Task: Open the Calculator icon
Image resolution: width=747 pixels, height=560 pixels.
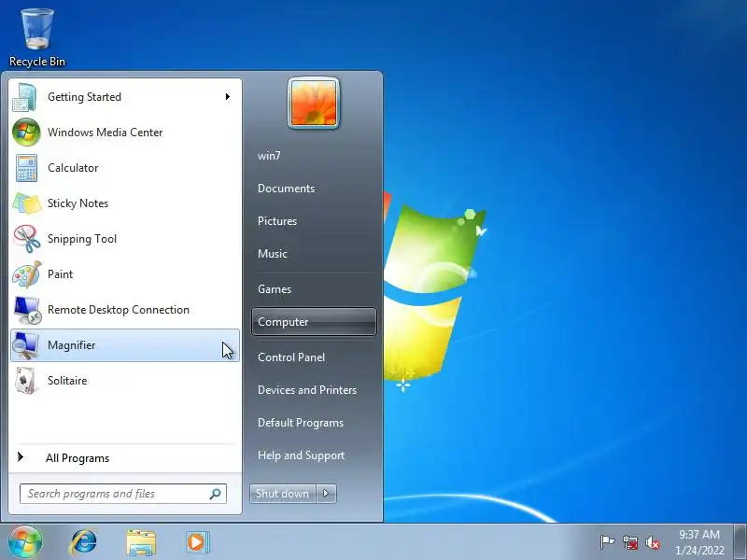Action: click(x=26, y=168)
